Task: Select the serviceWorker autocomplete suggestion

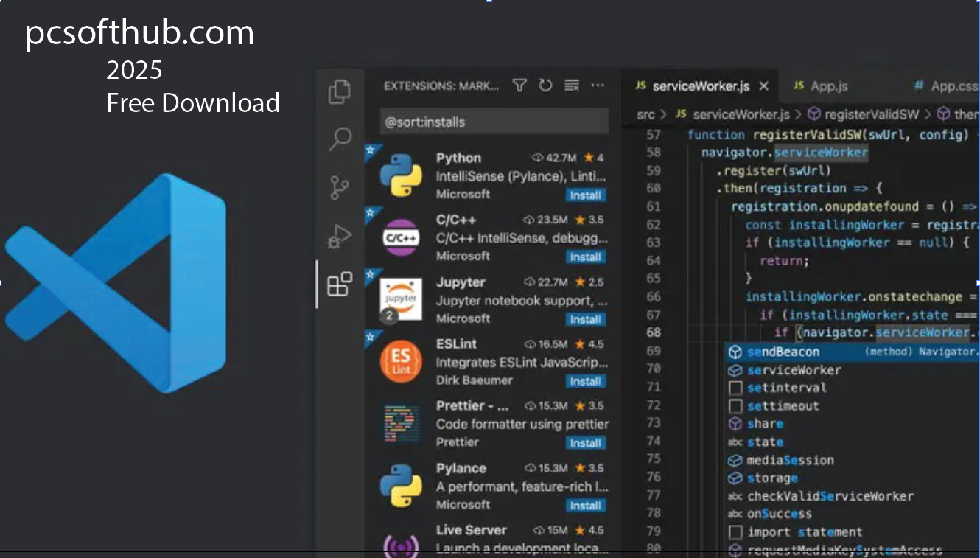Action: [x=853, y=370]
